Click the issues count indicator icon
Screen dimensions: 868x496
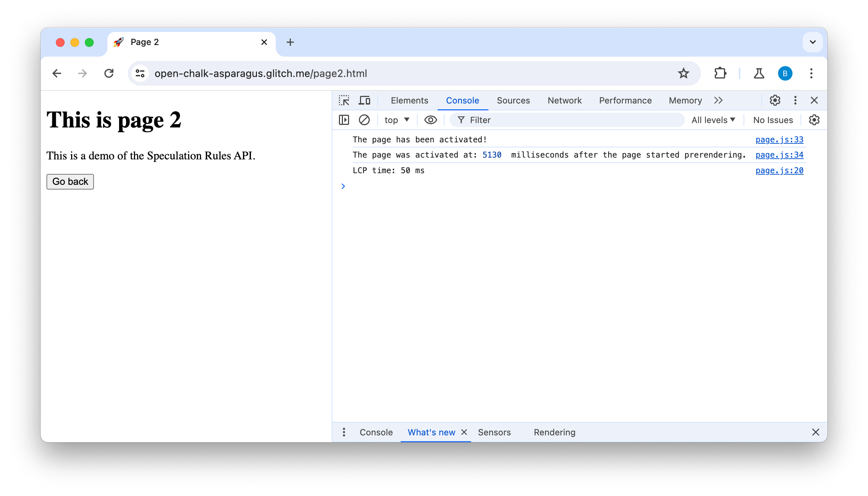(773, 119)
